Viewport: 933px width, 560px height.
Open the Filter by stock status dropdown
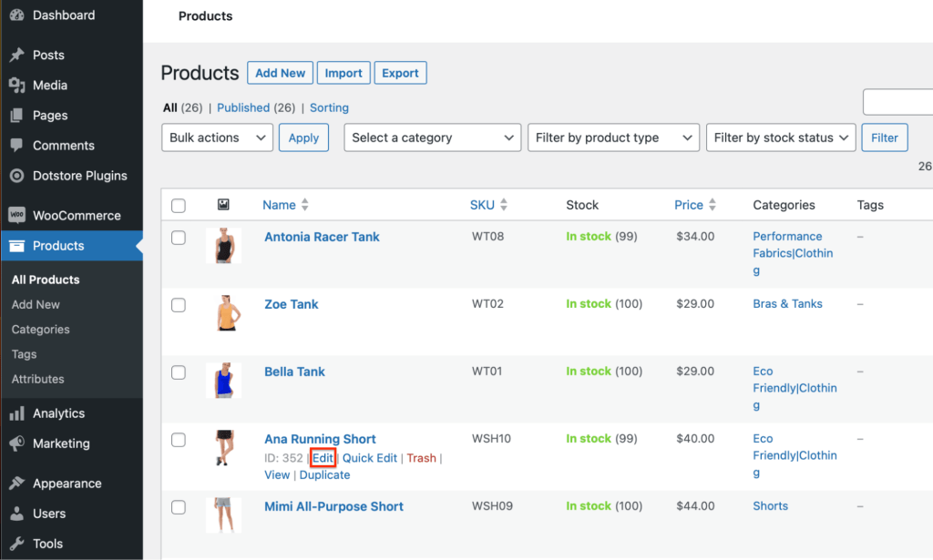tap(781, 137)
